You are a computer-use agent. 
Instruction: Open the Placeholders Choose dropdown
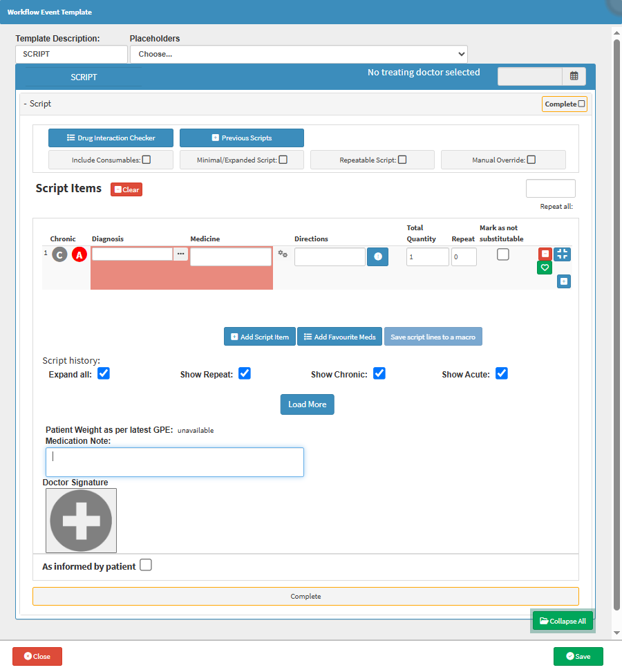point(299,54)
